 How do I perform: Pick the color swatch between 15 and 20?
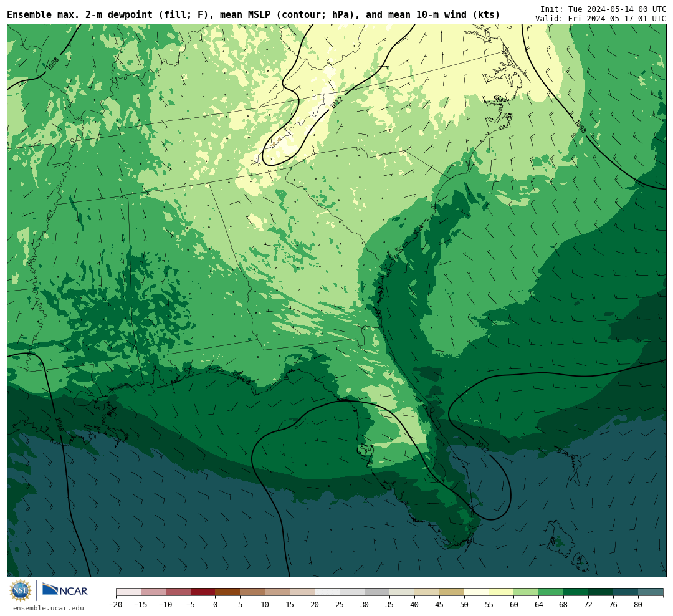(302, 592)
